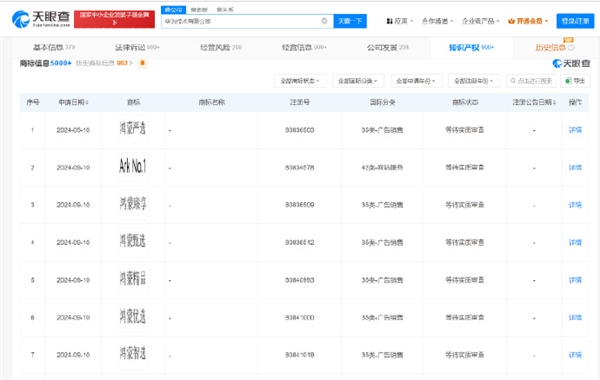Image resolution: width=600 pixels, height=380 pixels.
Task: Go to the 公司发展 tab
Action: pyautogui.click(x=388, y=47)
